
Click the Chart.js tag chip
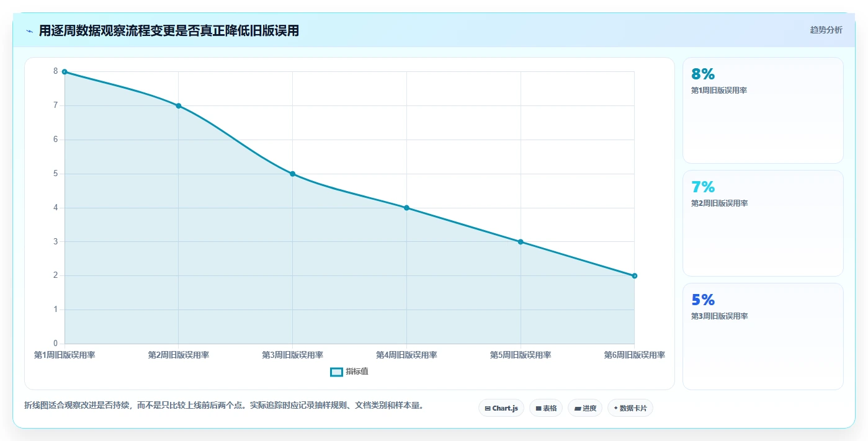(x=501, y=408)
